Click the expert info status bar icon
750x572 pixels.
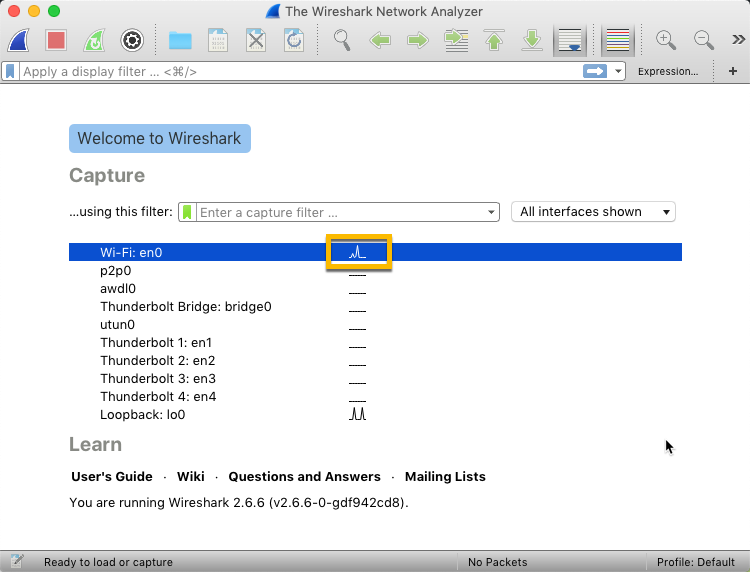point(16,561)
